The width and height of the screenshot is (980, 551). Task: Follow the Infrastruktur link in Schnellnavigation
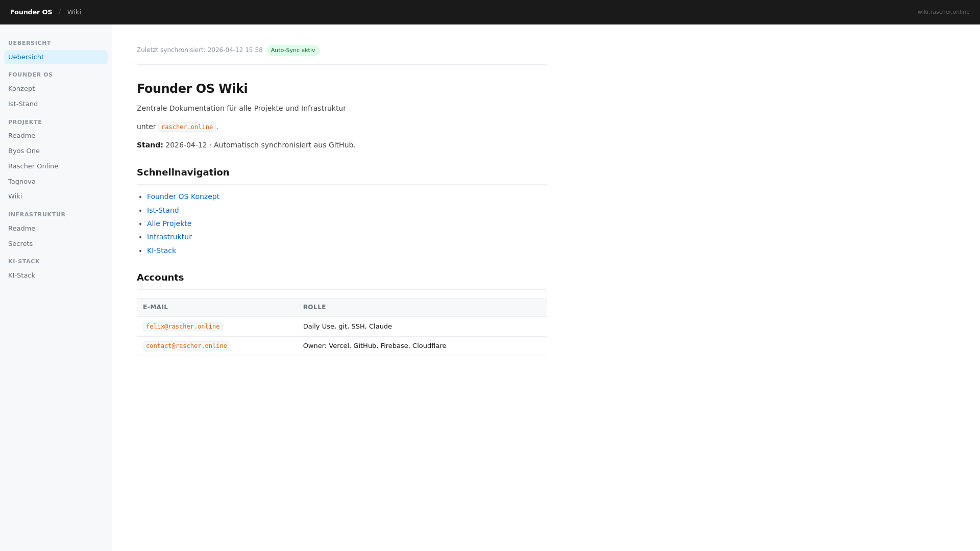169,237
